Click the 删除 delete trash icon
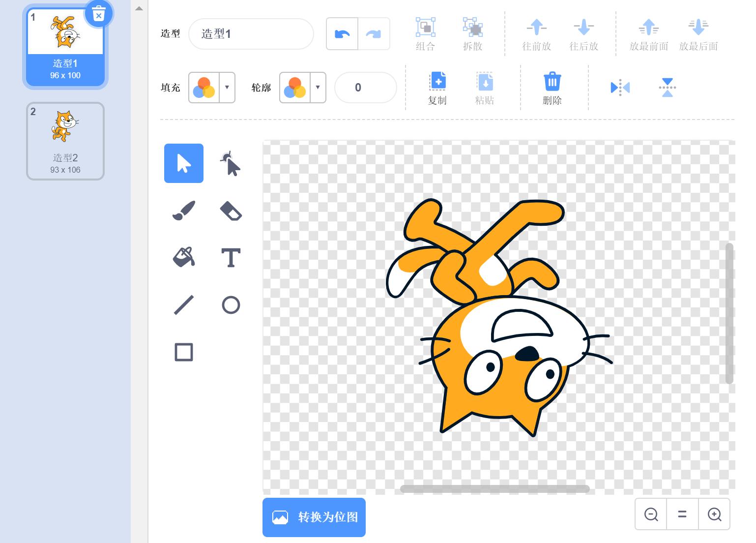This screenshot has height=543, width=756. pos(552,82)
